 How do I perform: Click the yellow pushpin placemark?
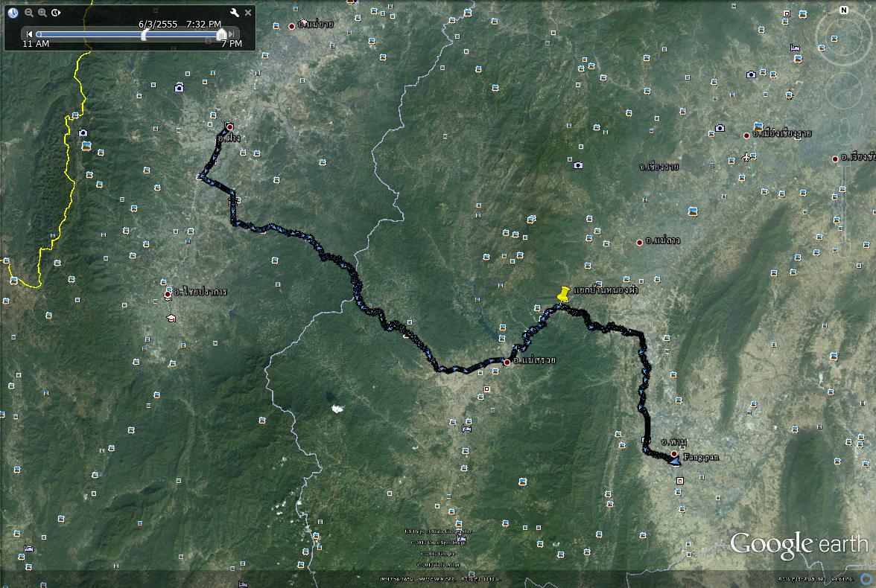(x=564, y=294)
